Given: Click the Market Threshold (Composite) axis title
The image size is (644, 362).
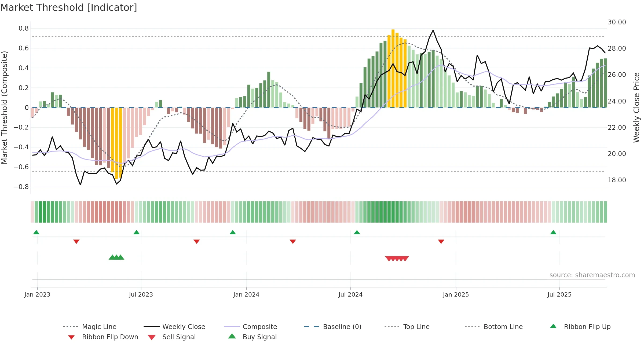Looking at the screenshot, I should click(x=4, y=108).
